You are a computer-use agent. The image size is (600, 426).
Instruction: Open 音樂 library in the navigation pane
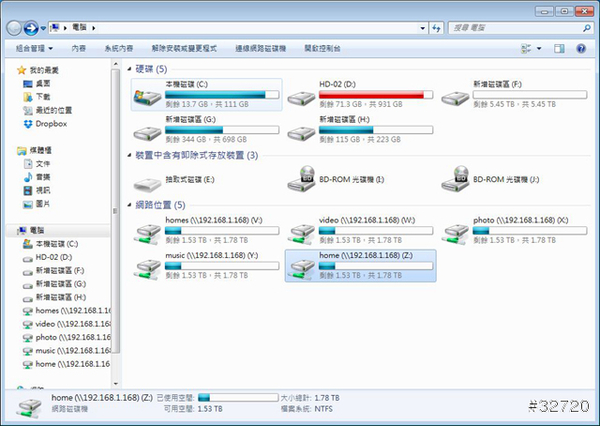click(37, 177)
